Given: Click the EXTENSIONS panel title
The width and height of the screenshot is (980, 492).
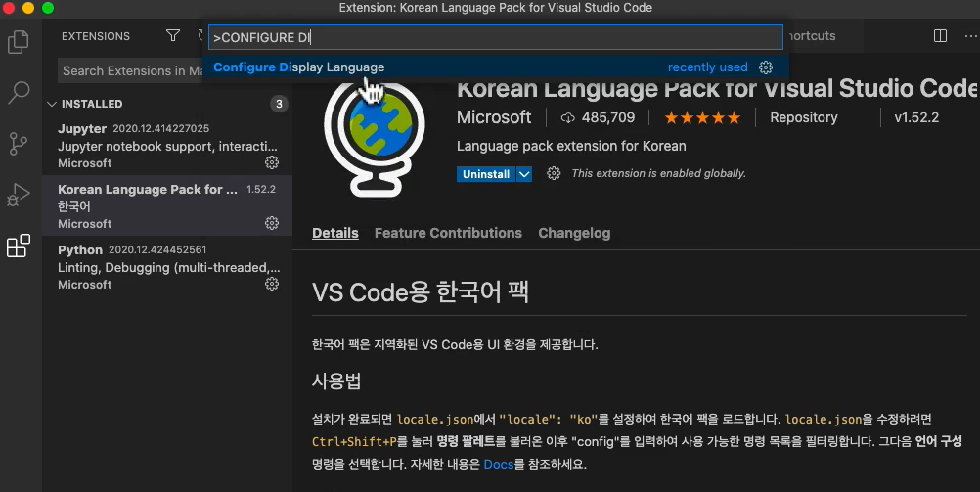Looking at the screenshot, I should pos(96,36).
